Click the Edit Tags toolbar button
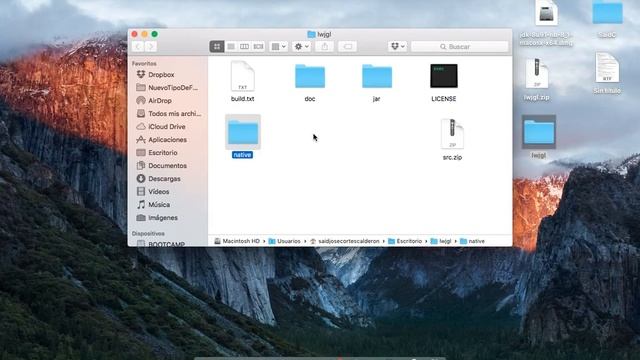This screenshot has width=640, height=360. (x=348, y=47)
